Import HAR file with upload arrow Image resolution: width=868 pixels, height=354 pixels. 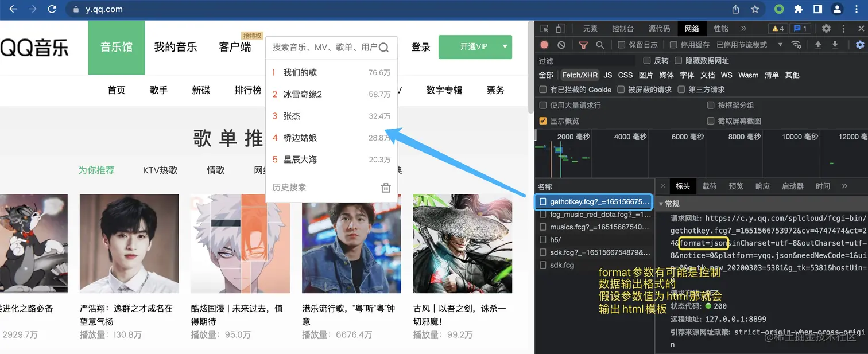(818, 45)
